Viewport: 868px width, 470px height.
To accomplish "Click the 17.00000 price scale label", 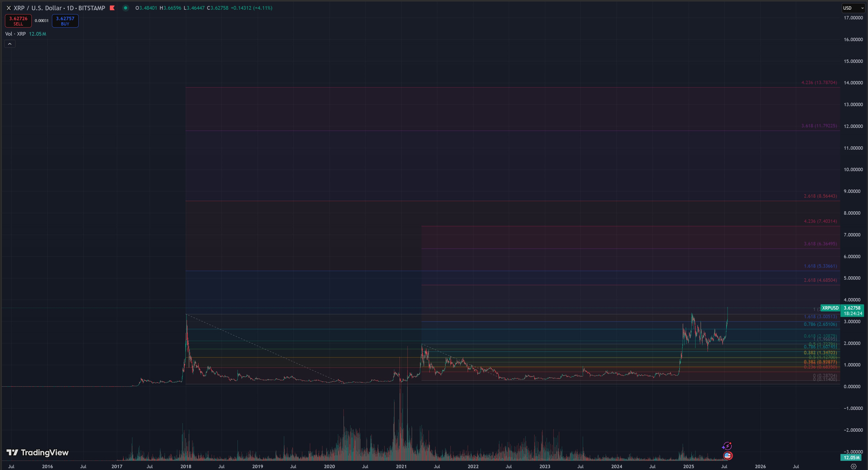I will (853, 18).
